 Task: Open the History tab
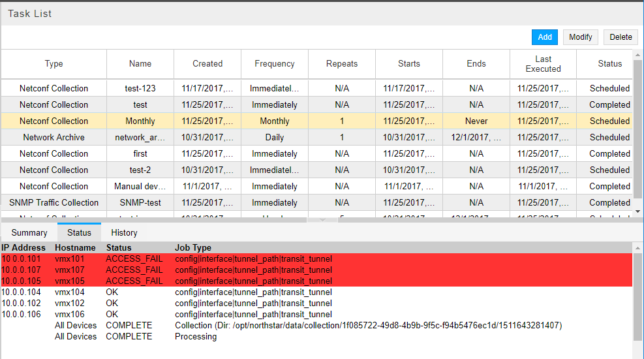click(124, 232)
